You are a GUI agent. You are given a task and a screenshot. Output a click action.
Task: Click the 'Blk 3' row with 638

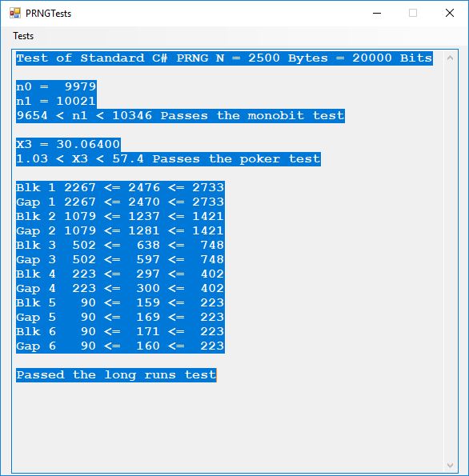[x=120, y=246]
